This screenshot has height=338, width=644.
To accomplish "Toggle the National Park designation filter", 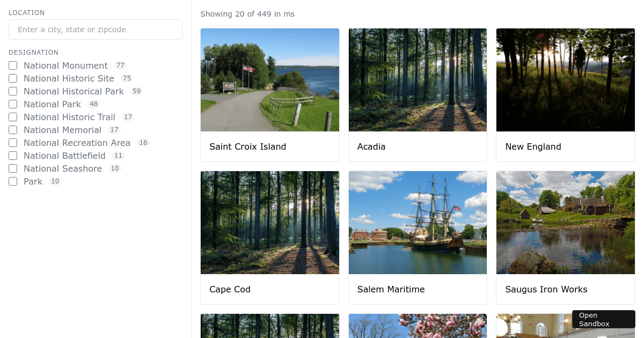I will 13,104.
